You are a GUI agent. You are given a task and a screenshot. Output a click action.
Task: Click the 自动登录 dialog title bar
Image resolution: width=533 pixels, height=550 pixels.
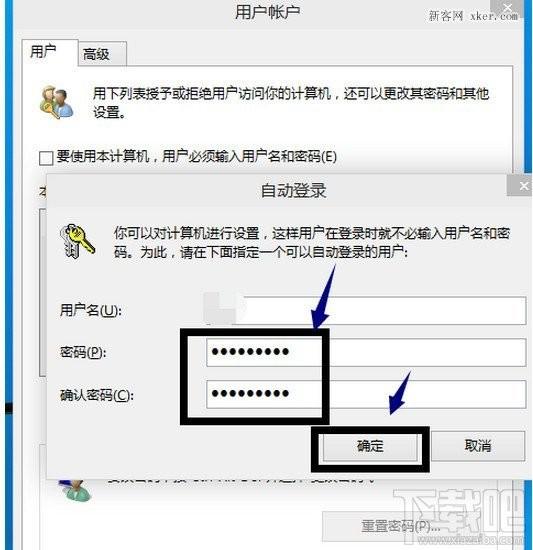click(277, 190)
